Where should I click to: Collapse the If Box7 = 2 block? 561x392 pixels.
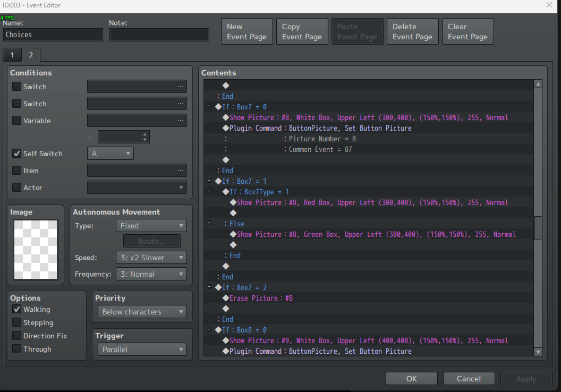(209, 287)
